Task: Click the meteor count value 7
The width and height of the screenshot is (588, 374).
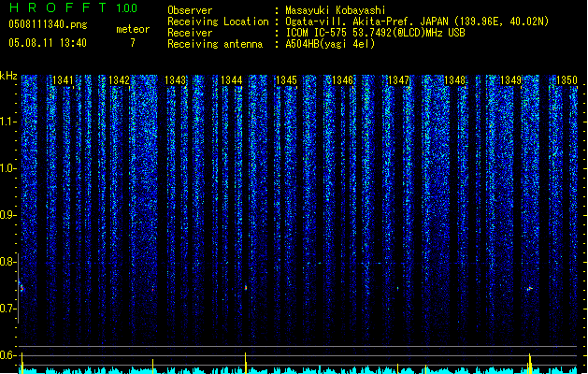Action: tap(133, 43)
